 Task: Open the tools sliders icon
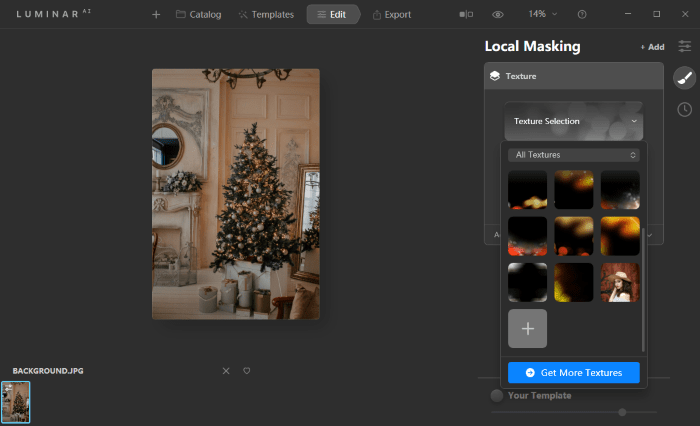coord(684,46)
